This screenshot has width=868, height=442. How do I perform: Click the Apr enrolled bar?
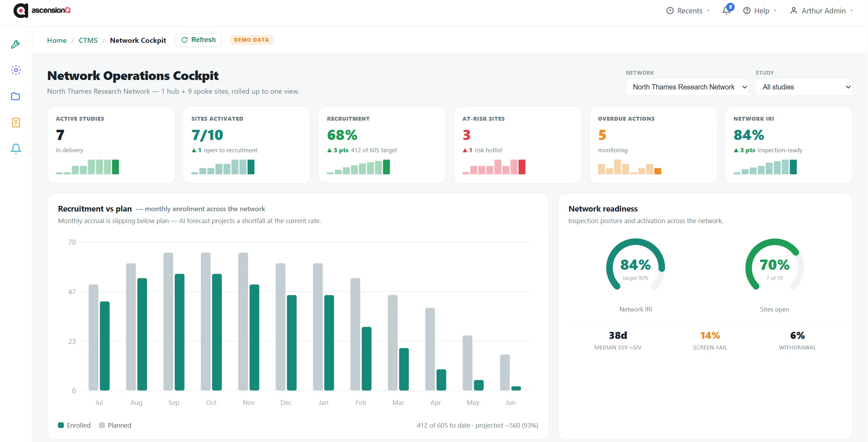(441, 380)
